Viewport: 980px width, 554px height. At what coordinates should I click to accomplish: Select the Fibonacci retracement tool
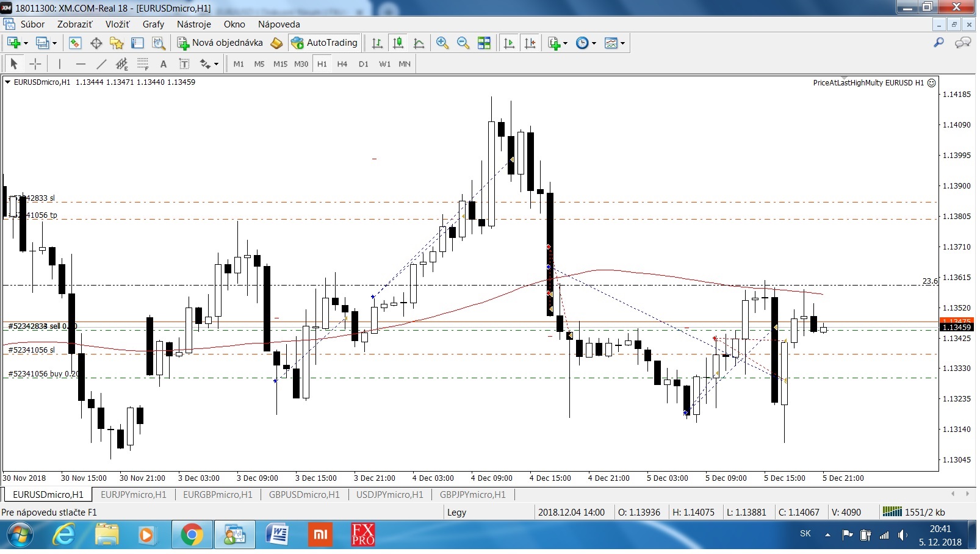[143, 63]
